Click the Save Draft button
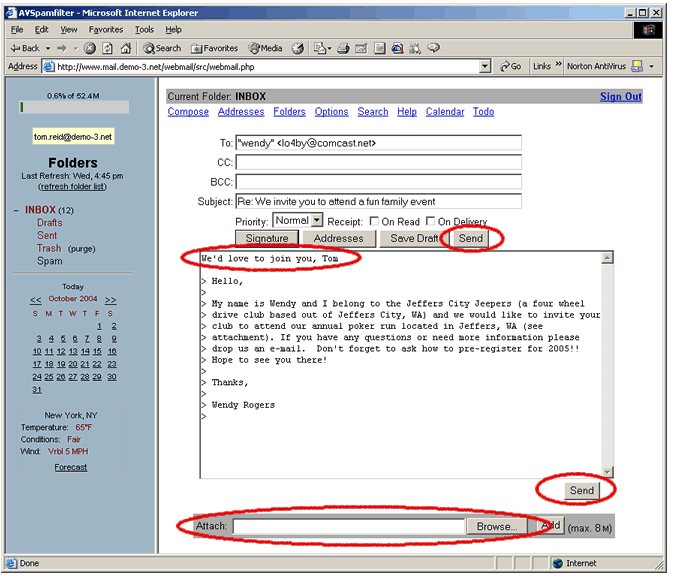This screenshot has width=673, height=579. tap(415, 239)
